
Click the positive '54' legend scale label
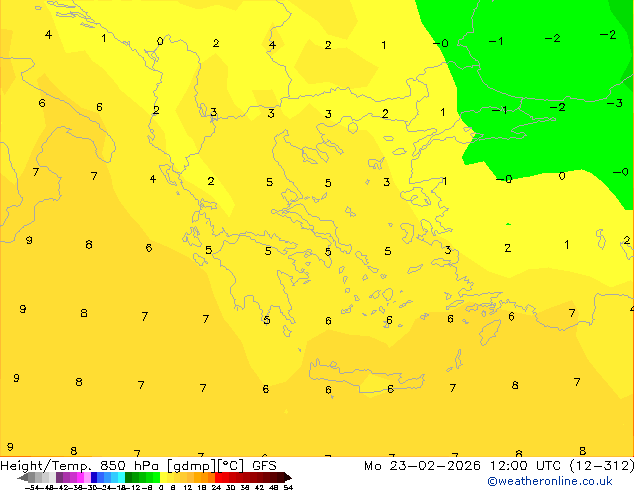289,488
